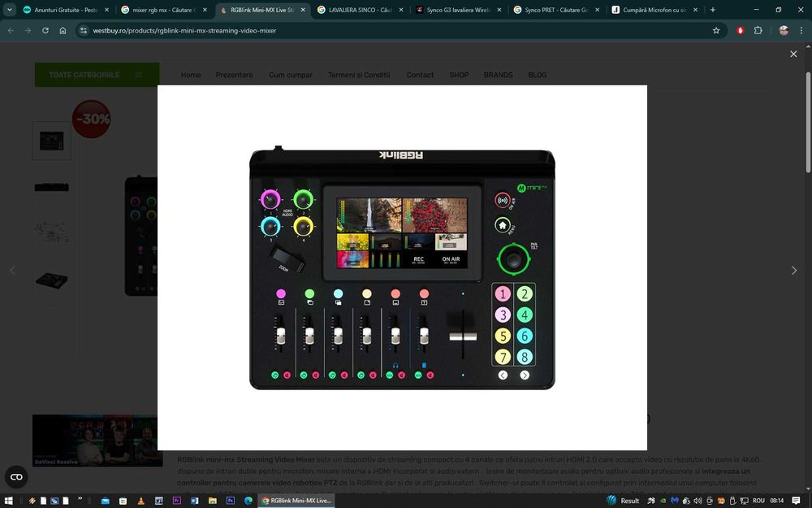The width and height of the screenshot is (812, 508).
Task: View site information icon in address bar
Action: pyautogui.click(x=84, y=31)
